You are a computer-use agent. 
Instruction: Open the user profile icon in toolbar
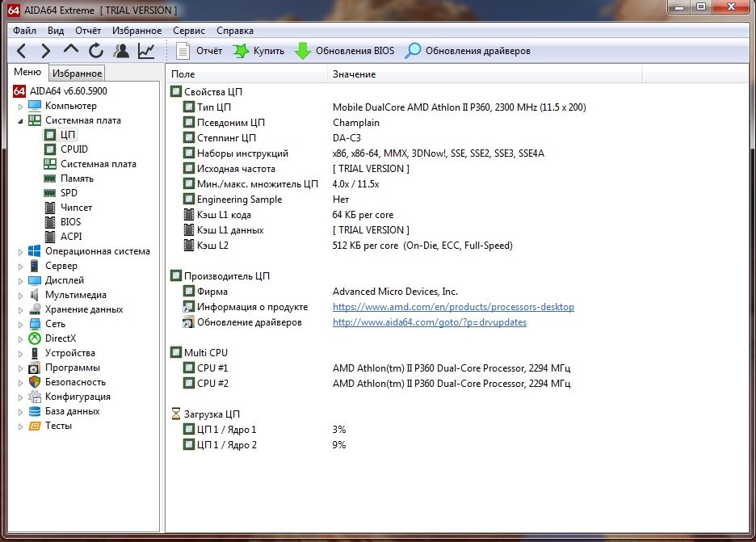[121, 51]
